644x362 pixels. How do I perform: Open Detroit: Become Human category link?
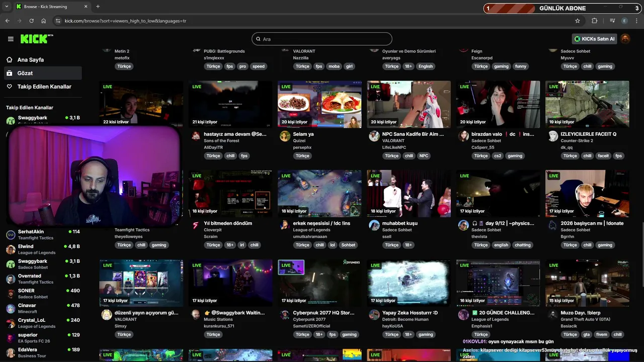[406, 319]
